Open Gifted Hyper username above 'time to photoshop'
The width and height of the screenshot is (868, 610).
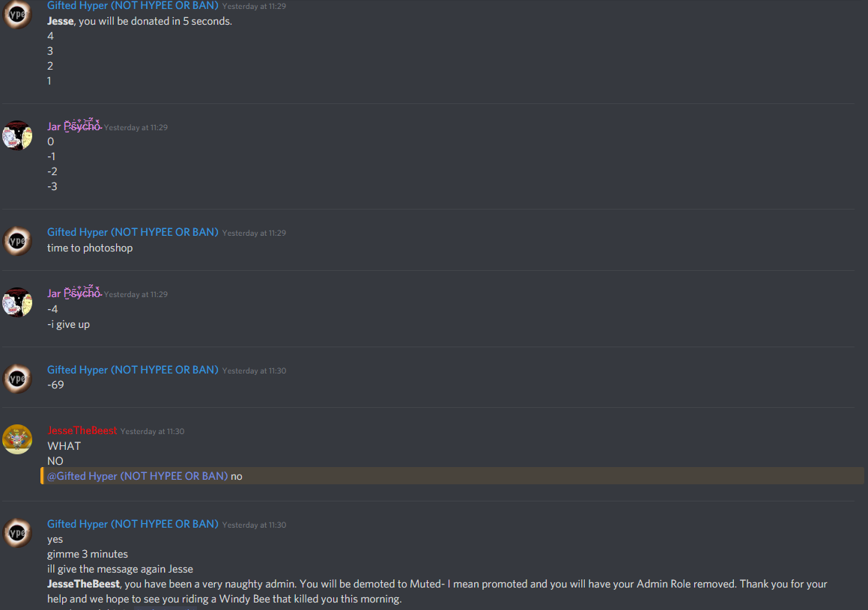(x=133, y=232)
